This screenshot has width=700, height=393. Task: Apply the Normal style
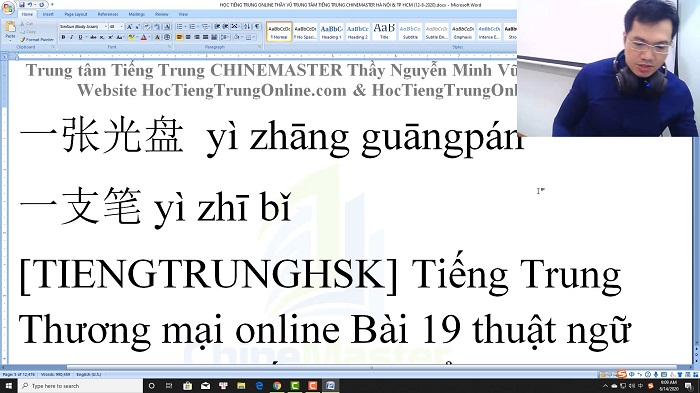(x=279, y=31)
